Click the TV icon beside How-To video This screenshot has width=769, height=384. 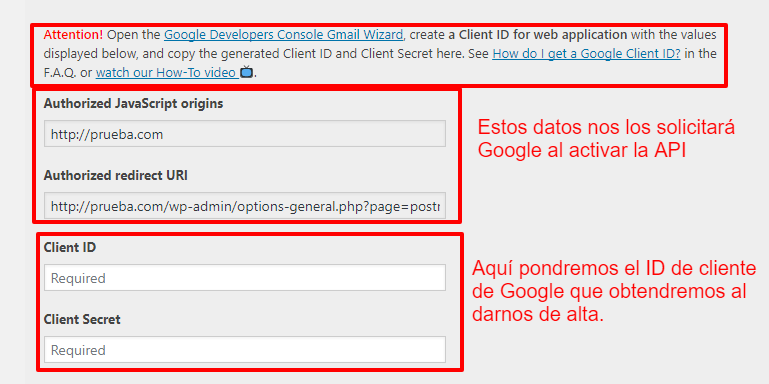tap(247, 73)
